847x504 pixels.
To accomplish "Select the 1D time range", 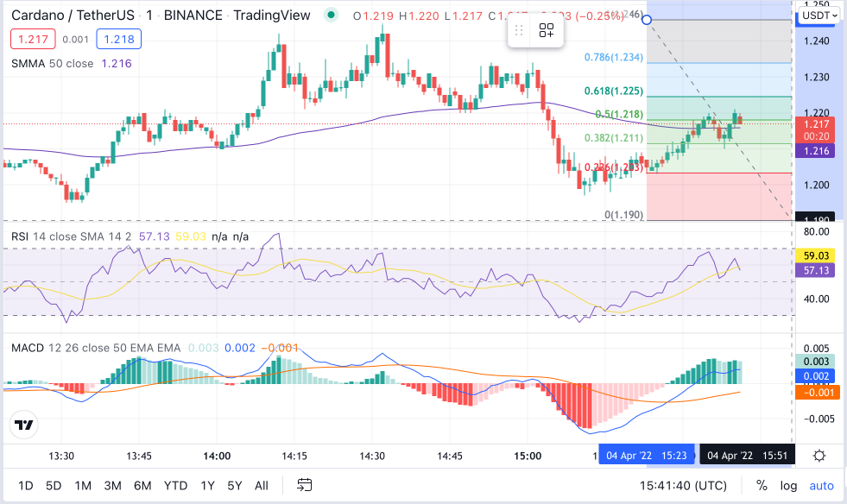I will coord(25,485).
